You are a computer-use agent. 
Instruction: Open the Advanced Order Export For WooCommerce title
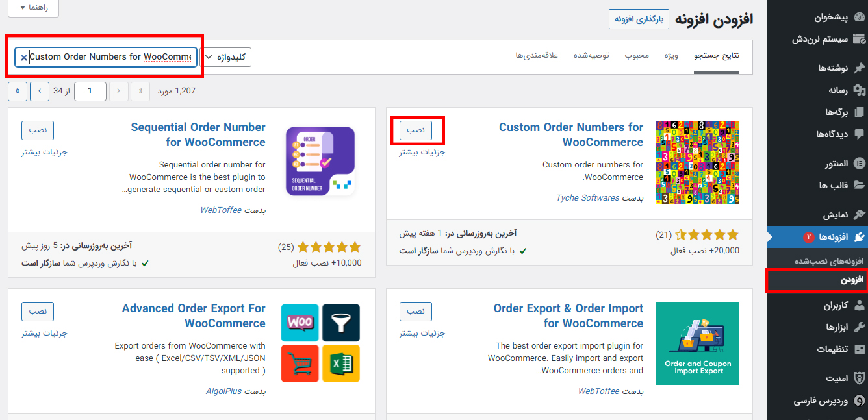point(194,316)
